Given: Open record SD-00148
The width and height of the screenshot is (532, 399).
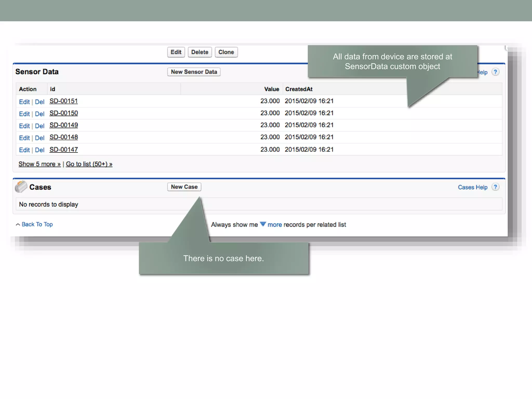Looking at the screenshot, I should pos(64,137).
